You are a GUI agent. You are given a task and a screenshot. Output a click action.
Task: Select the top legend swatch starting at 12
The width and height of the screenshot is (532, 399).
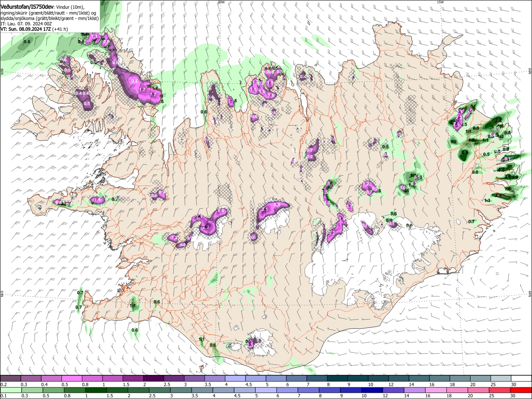pos(399,379)
